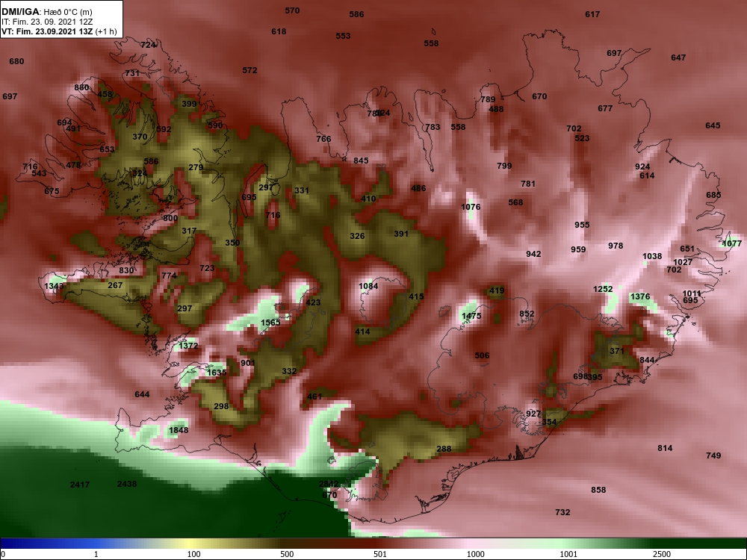Click the color scale label 2500
The image size is (747, 560).
(661, 554)
